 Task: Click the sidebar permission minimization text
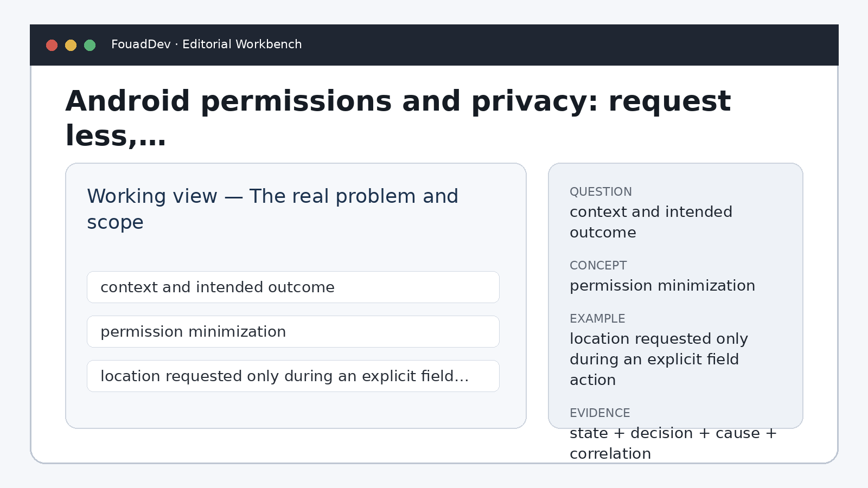(662, 286)
